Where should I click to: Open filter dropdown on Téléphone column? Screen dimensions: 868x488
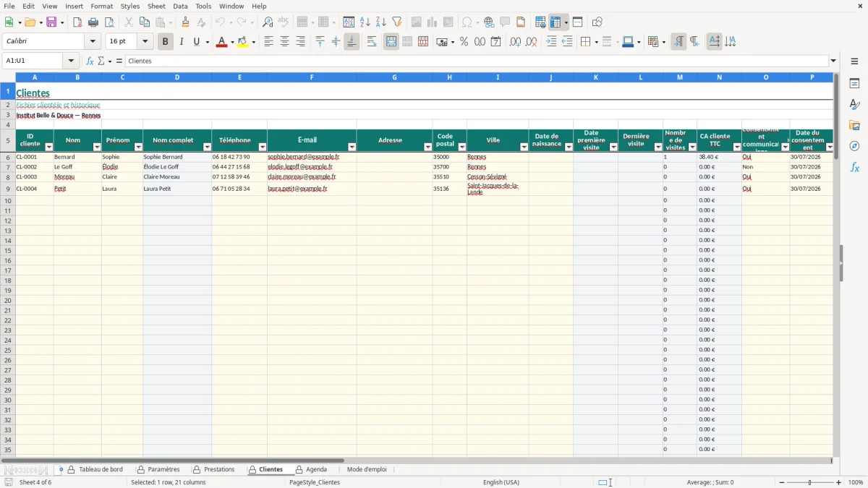pyautogui.click(x=263, y=147)
